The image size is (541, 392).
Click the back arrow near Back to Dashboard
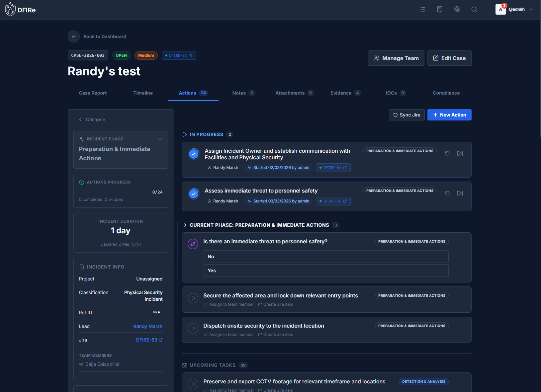coord(73,37)
